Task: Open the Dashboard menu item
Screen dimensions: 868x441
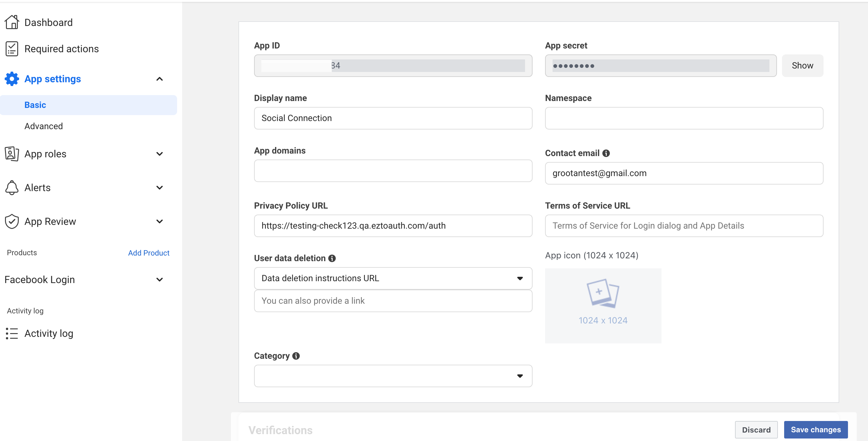Action: tap(49, 22)
